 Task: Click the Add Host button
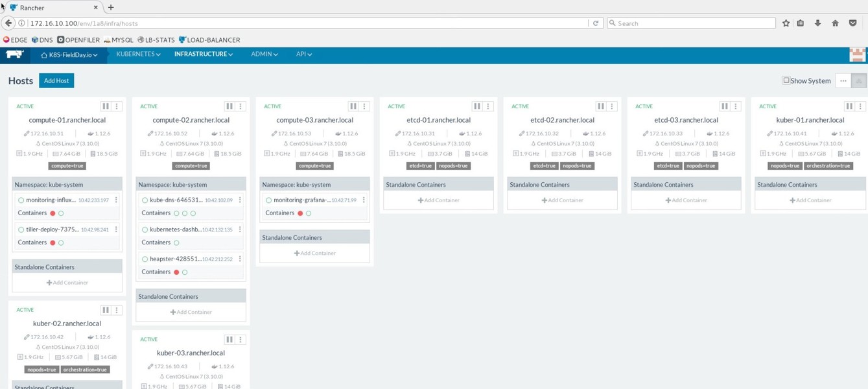[x=56, y=80]
